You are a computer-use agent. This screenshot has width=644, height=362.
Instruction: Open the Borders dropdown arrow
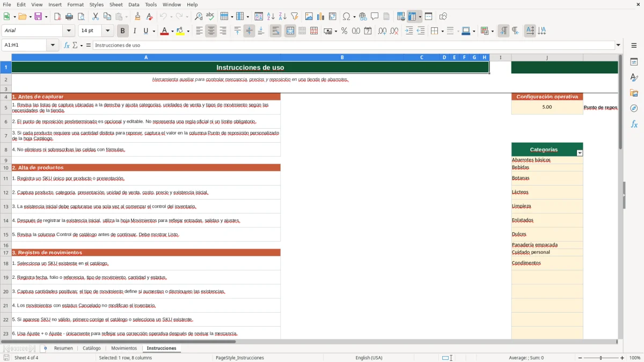point(442,31)
